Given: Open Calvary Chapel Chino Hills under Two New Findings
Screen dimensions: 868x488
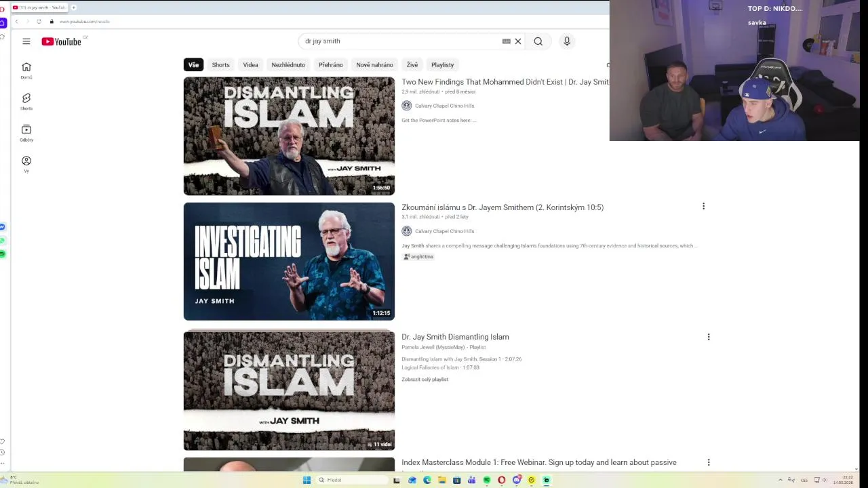Looking at the screenshot, I should (x=444, y=106).
